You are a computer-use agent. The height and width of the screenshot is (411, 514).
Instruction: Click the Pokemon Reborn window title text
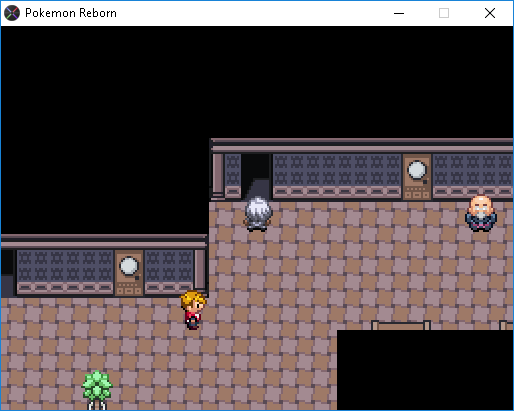coord(71,13)
